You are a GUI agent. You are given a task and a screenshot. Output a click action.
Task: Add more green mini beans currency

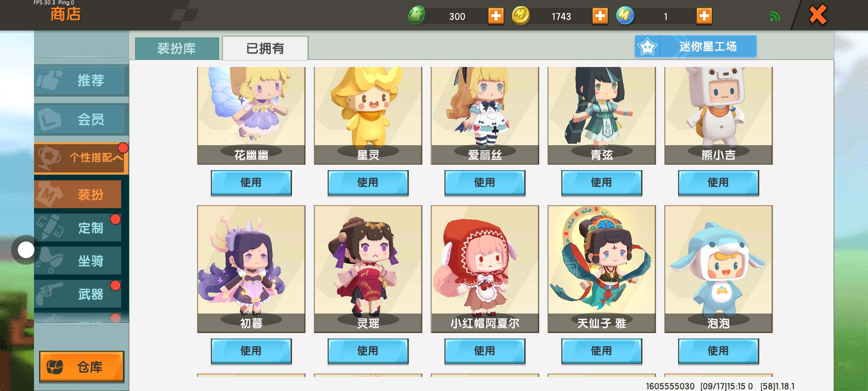(496, 16)
